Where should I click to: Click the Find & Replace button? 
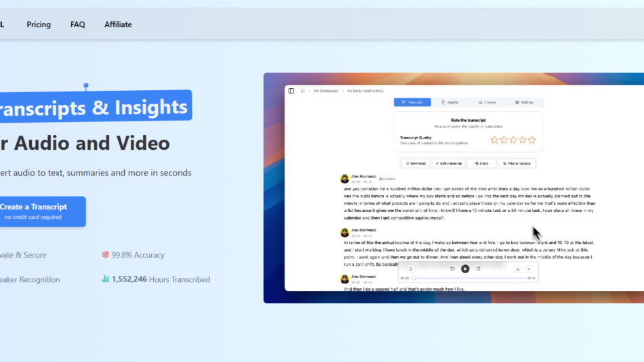click(517, 163)
